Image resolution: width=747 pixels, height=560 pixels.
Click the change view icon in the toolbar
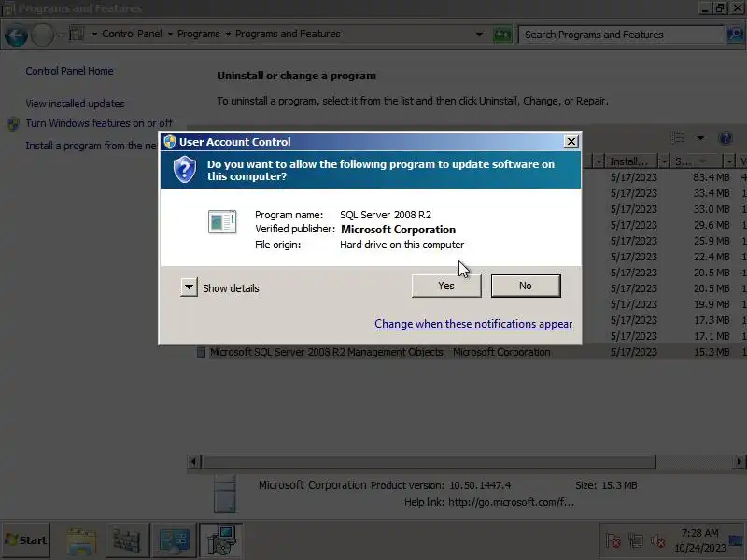678,138
